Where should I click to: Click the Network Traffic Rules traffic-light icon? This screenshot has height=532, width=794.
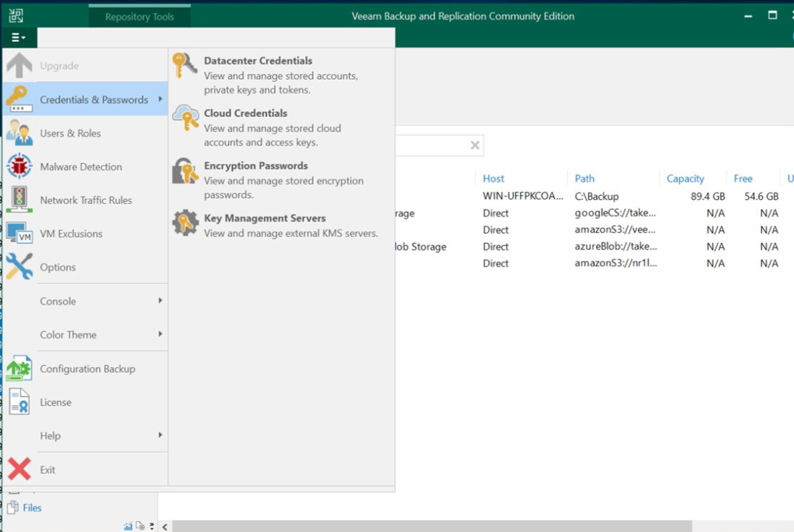click(x=20, y=199)
